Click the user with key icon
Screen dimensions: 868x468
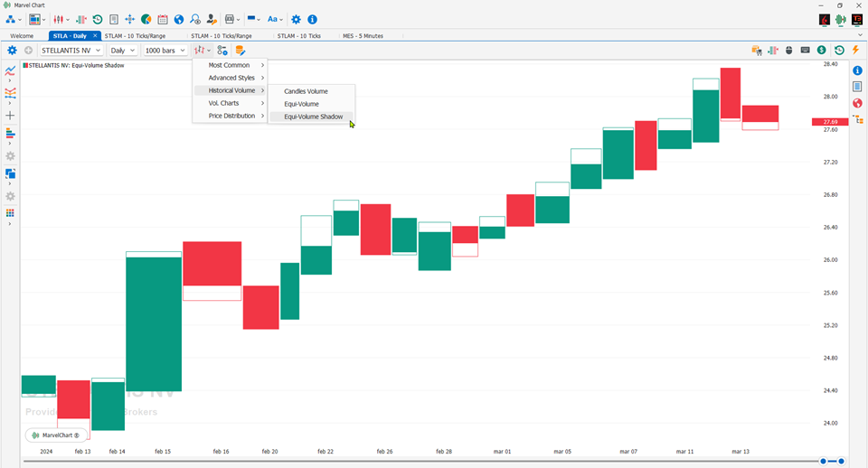pos(212,19)
